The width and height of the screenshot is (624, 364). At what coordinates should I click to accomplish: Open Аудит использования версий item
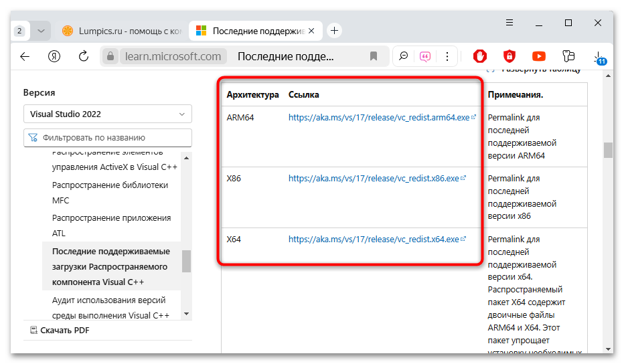pos(110,308)
